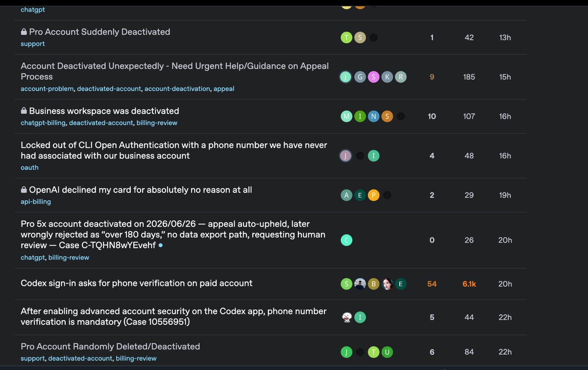
Task: Open the K avatar on Account Deactivated Unexpectedly topic
Action: click(387, 77)
